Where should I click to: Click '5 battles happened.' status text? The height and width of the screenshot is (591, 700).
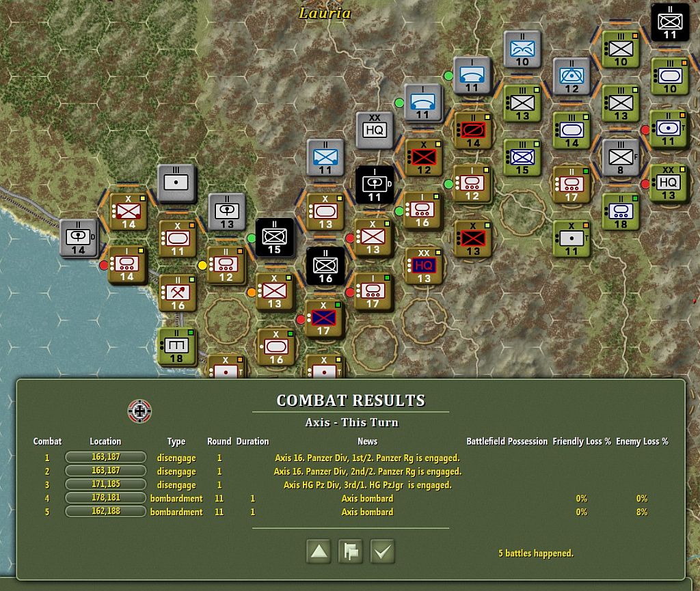coord(536,553)
